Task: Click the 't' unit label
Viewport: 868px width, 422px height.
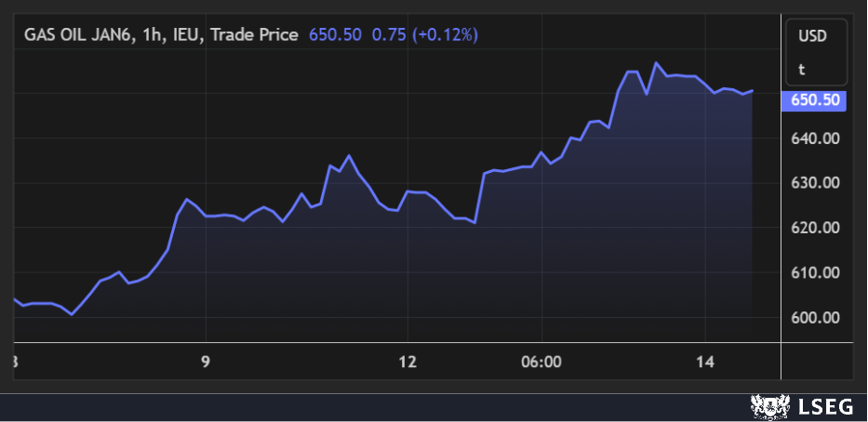Action: (x=801, y=69)
